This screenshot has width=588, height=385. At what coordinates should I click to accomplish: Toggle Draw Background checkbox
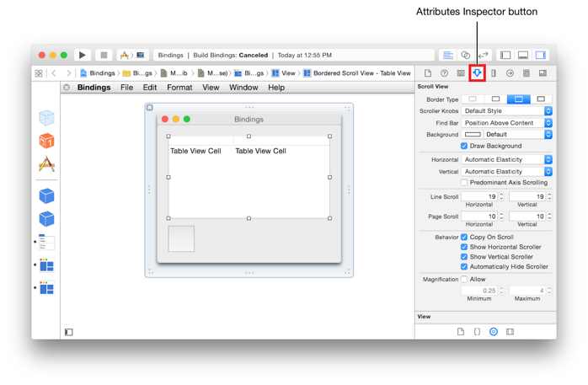click(x=464, y=146)
